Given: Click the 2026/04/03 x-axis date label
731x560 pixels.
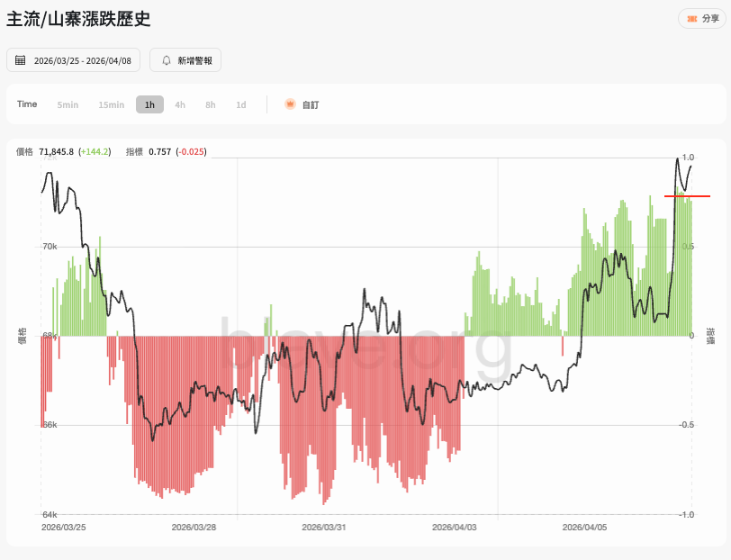Looking at the screenshot, I should click(x=455, y=528).
